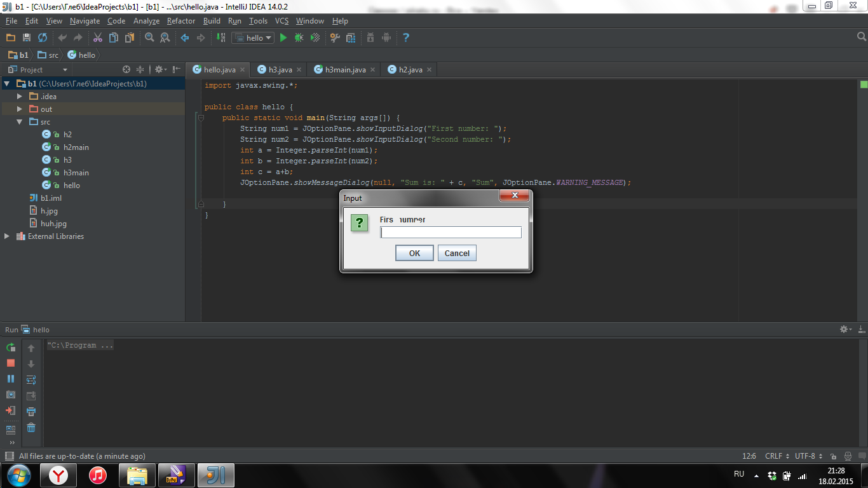Start debugging with the bug icon
868x488 pixels.
(x=299, y=37)
